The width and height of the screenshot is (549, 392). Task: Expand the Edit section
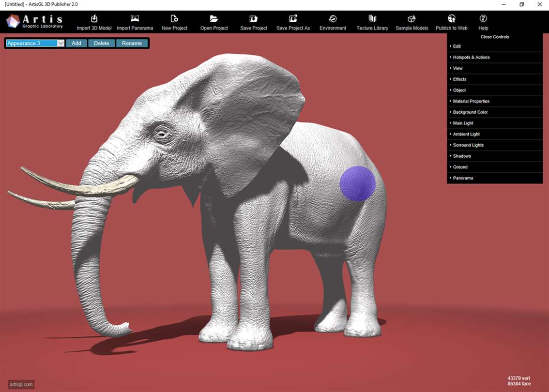(x=495, y=46)
